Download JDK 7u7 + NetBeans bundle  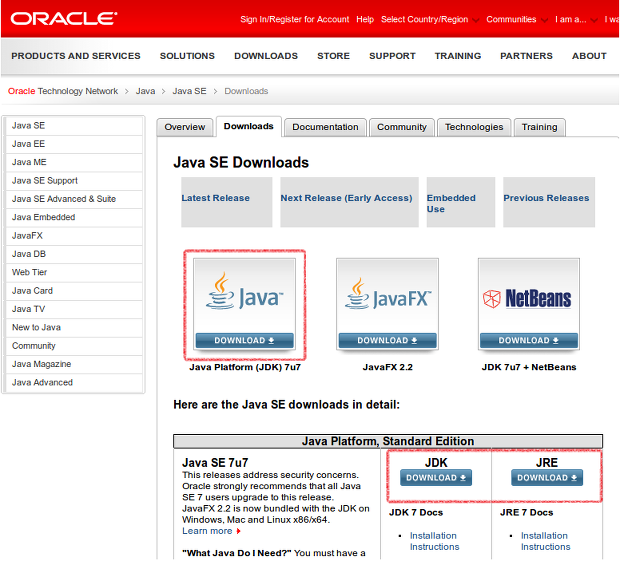coord(529,340)
